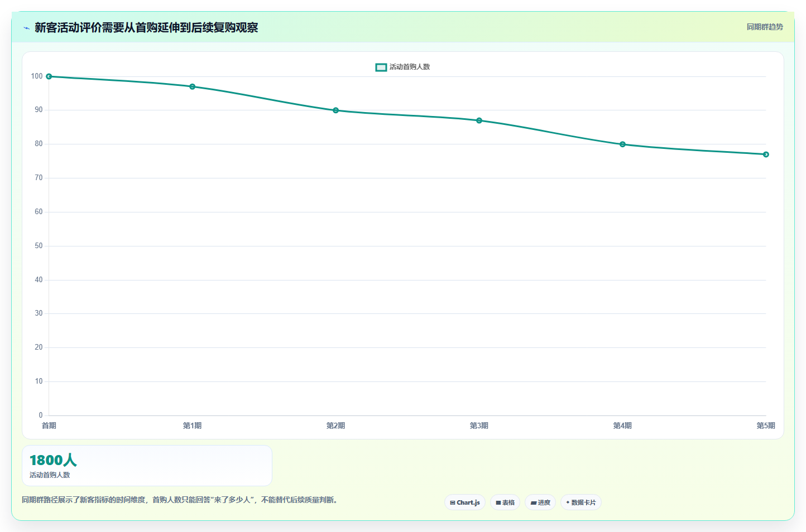Viewport: 806px width, 532px height.
Task: Click the Chart.js tag
Action: click(x=465, y=502)
